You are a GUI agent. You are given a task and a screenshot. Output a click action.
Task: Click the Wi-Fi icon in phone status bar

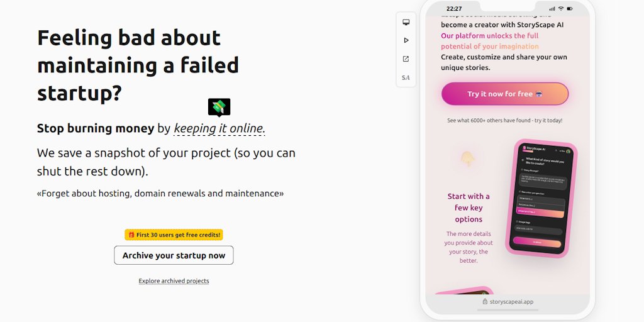561,9
